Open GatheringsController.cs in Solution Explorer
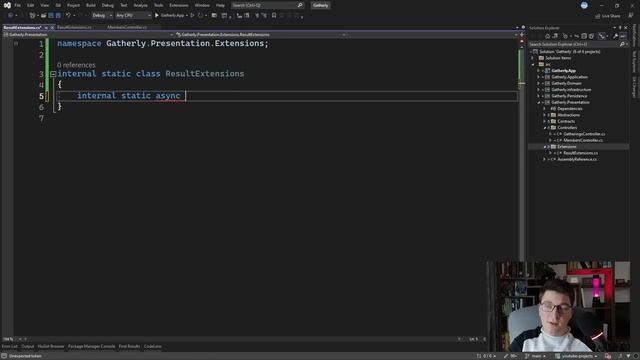Screen dimensions: 640x360 click(x=584, y=134)
